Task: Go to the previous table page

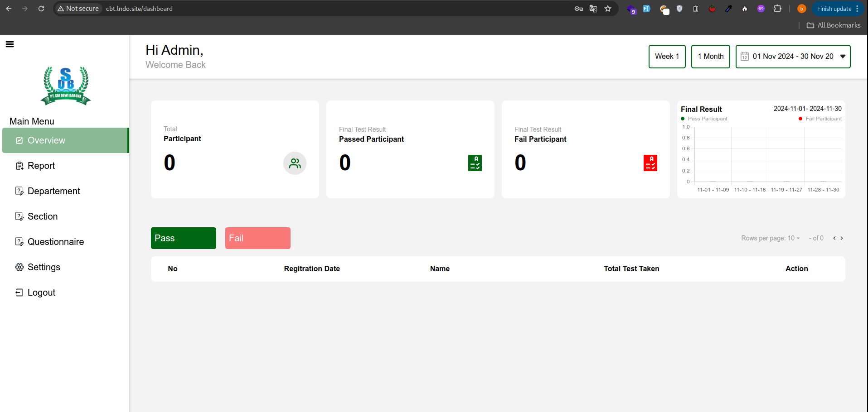Action: pyautogui.click(x=834, y=238)
